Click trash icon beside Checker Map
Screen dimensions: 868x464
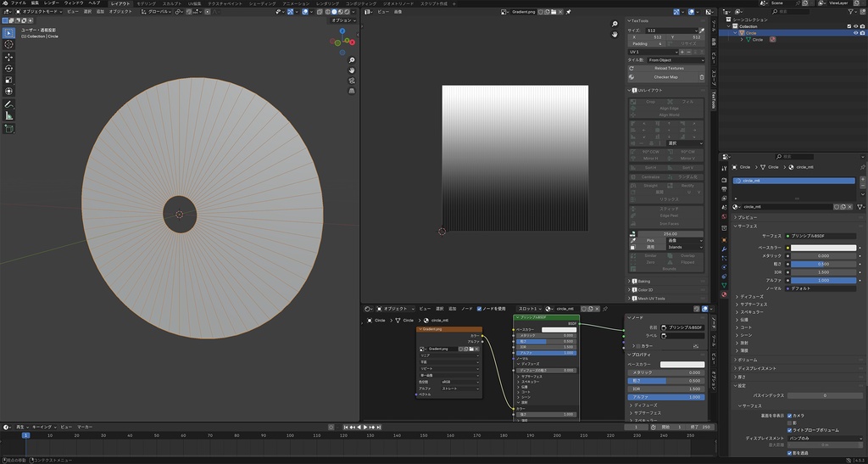pos(702,77)
